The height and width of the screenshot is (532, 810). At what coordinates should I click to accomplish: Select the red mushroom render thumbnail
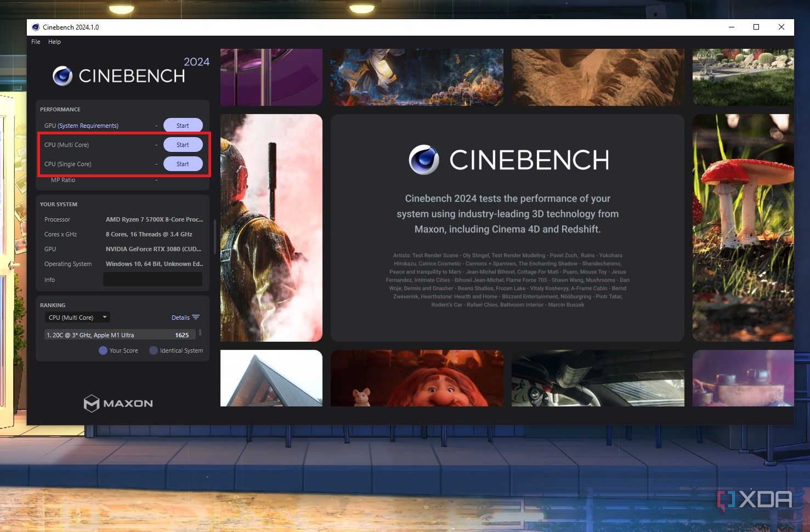pyautogui.click(x=743, y=228)
